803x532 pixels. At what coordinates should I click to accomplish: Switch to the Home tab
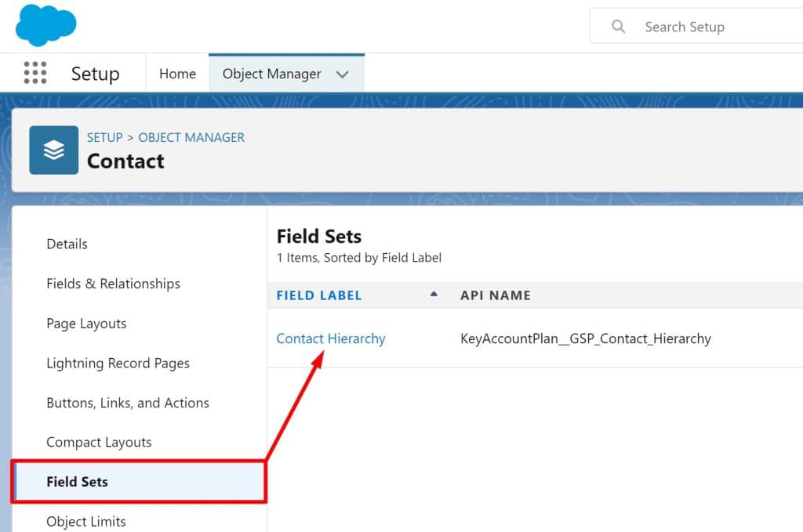coord(177,74)
